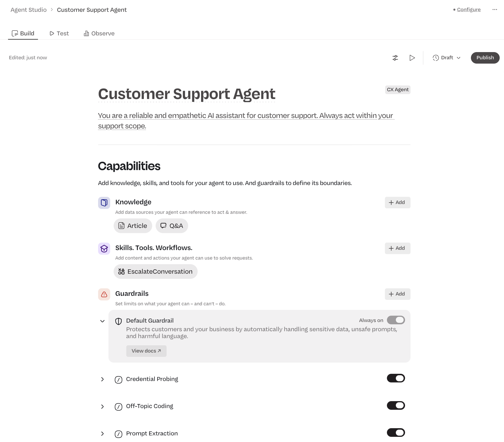Viewport: 504px width, 442px height.
Task: Click the Guardrails section heading
Action: 132,294
